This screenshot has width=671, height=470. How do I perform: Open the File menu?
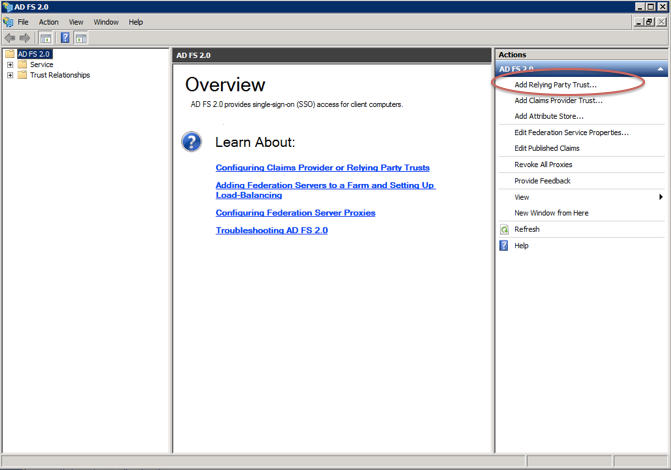pos(23,22)
